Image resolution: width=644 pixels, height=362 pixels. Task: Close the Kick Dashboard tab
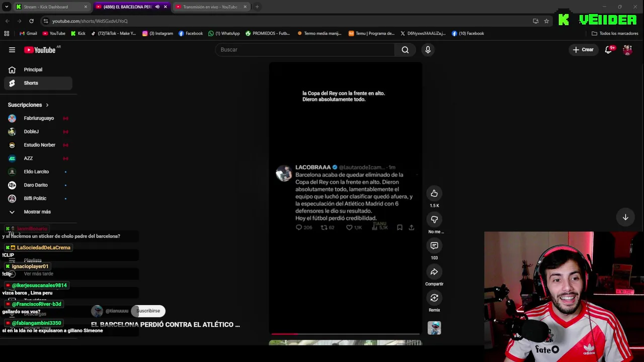point(86,7)
